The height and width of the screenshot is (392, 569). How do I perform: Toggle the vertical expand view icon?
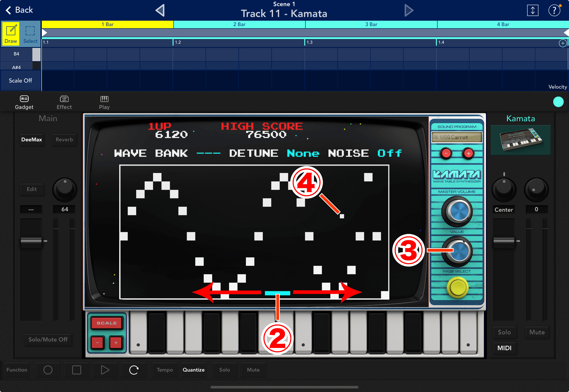point(533,10)
